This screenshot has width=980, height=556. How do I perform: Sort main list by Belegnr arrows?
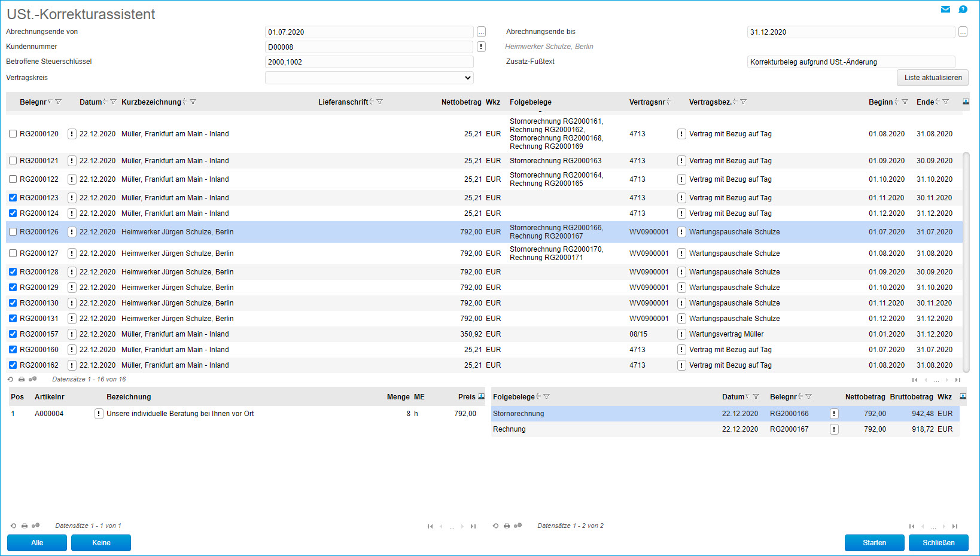50,102
